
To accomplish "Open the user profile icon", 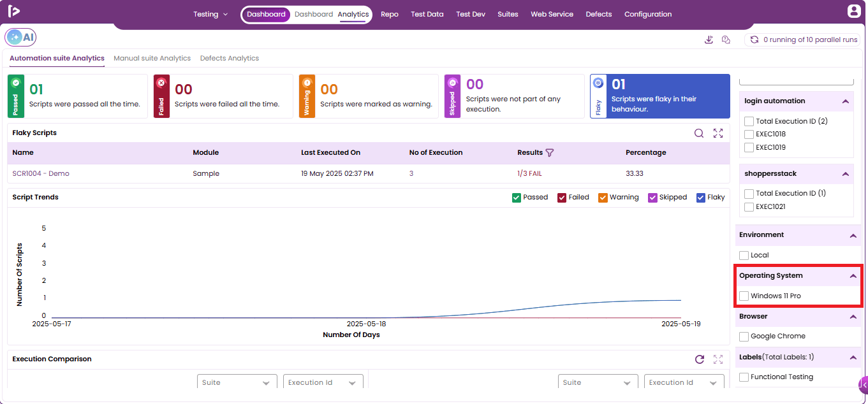I will (x=854, y=11).
